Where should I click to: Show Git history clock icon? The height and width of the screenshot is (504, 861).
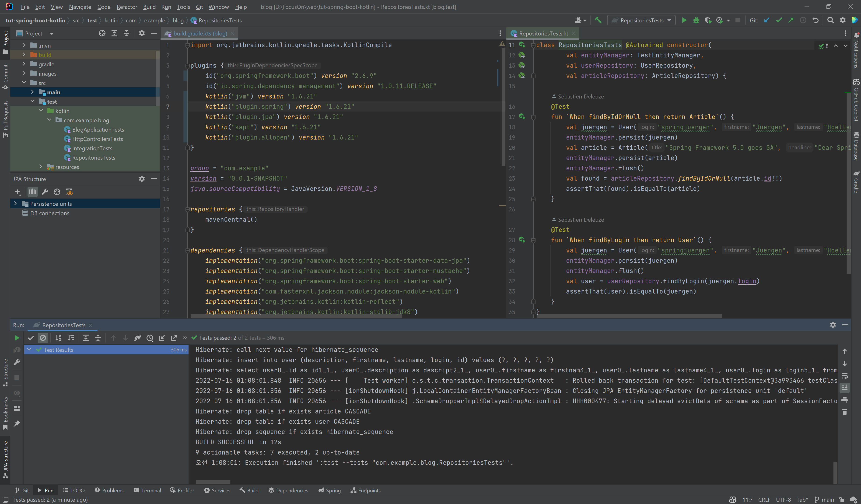point(803,21)
